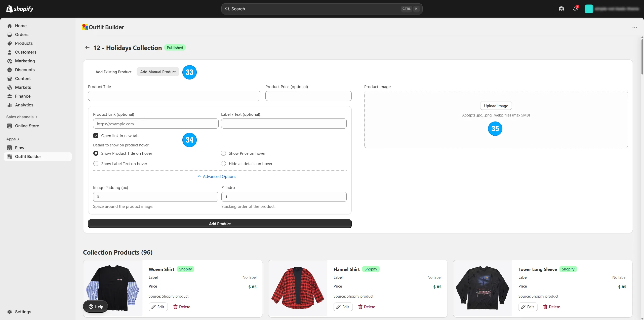Screen dimensions: 644x320
Task: Expand Sales channels section
Action: point(22,117)
